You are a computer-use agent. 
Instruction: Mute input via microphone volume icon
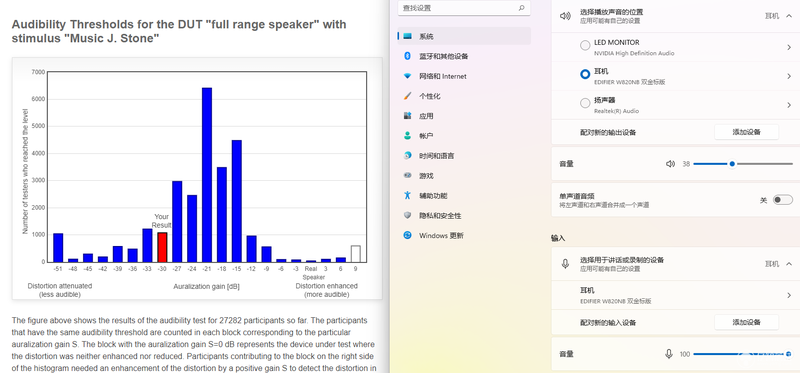click(669, 354)
